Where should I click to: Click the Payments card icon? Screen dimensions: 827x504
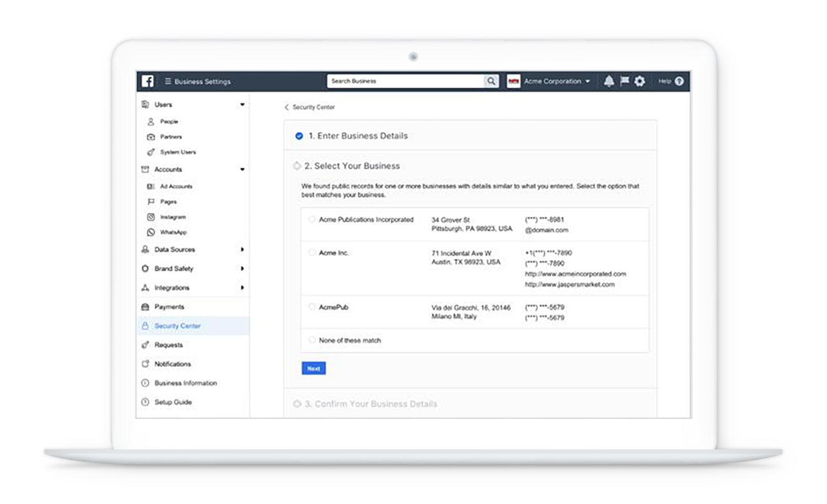coord(145,307)
